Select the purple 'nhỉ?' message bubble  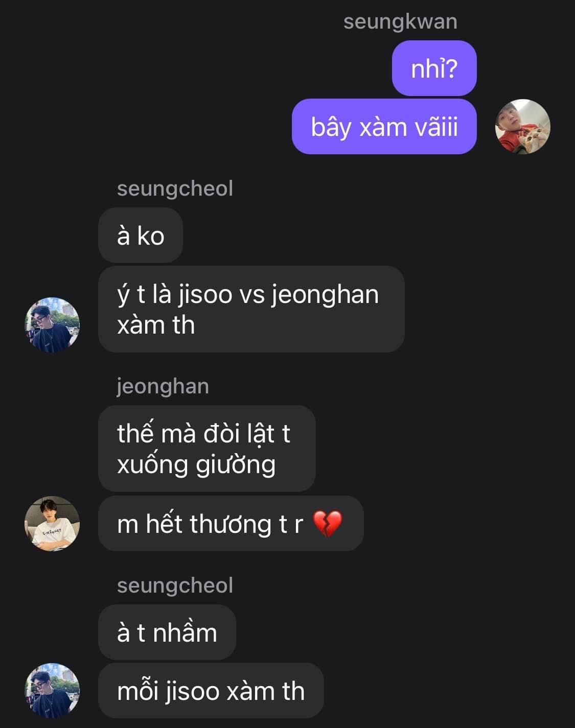(434, 68)
